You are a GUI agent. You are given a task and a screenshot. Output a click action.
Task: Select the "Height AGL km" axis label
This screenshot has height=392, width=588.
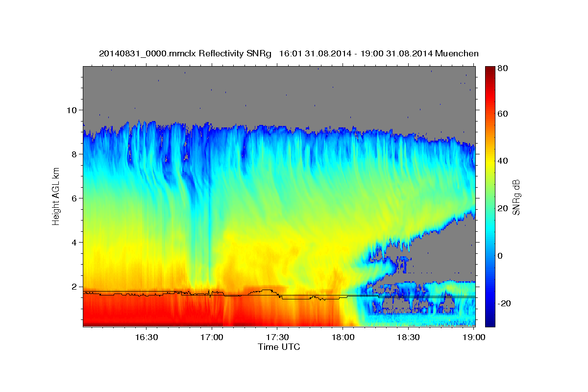click(x=56, y=196)
